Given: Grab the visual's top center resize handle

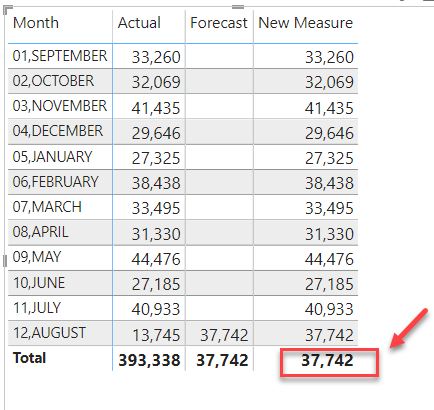Looking at the screenshot, I should pos(238,7).
